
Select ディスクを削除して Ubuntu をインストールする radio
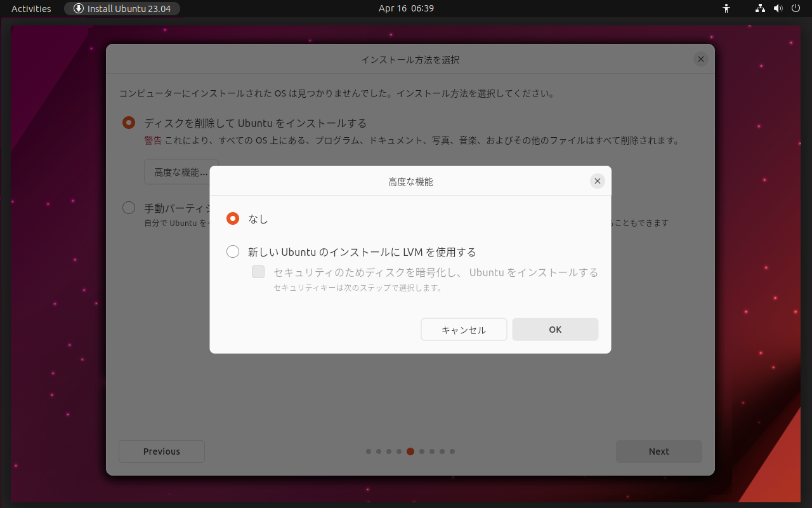pyautogui.click(x=129, y=123)
